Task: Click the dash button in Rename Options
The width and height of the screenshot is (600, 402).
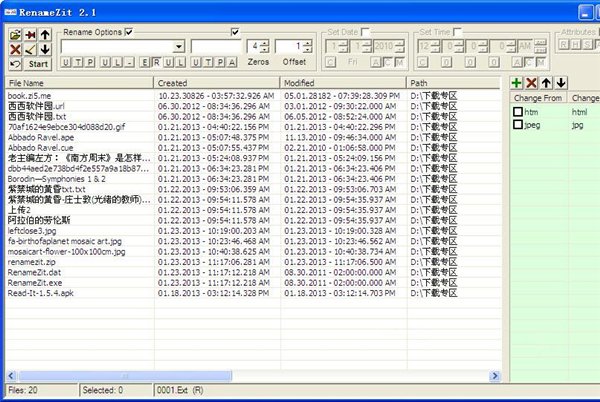Action: (x=130, y=62)
